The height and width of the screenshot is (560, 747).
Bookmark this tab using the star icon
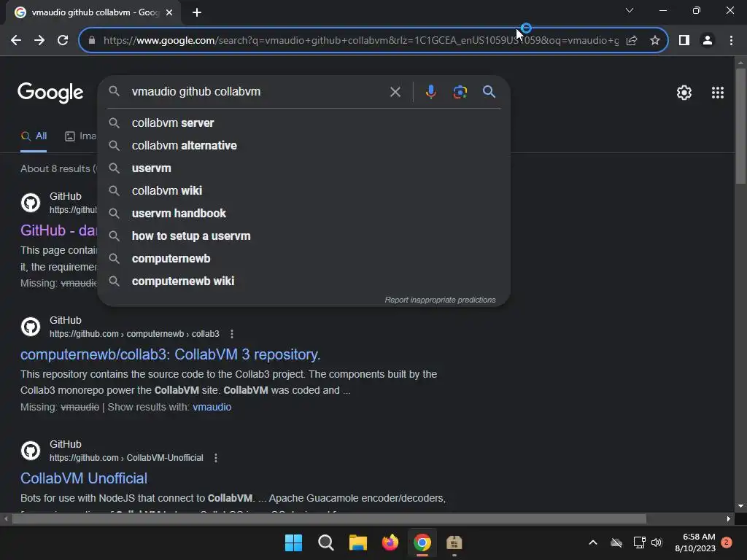click(x=655, y=41)
